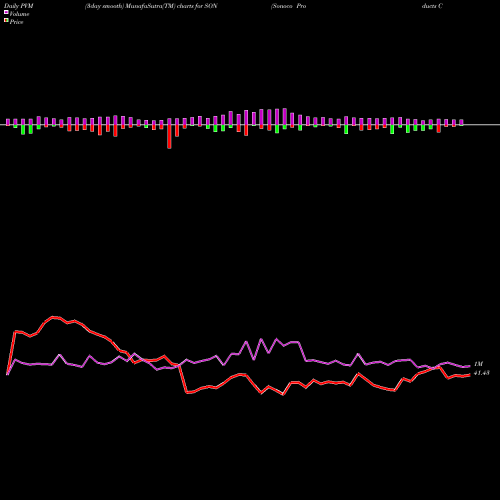Click the tallest red downward volume bar
The height and width of the screenshot is (500, 500).
point(169,137)
